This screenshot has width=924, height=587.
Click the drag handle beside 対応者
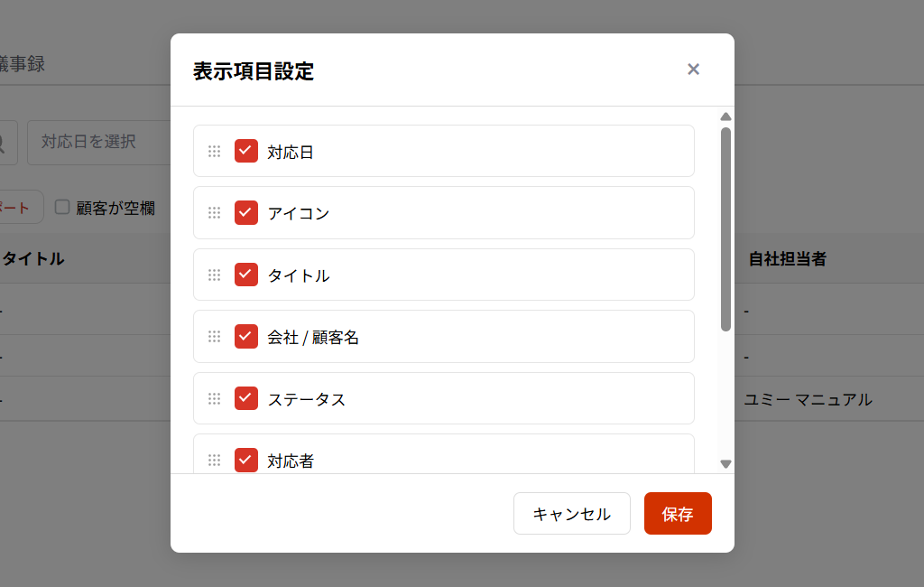[214, 460]
